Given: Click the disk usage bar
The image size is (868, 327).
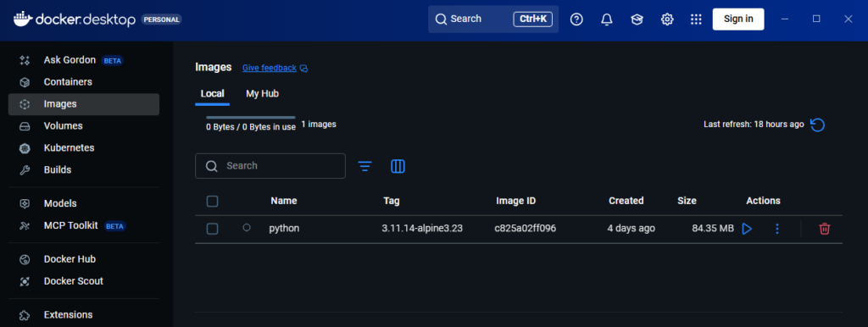Looking at the screenshot, I should coord(251,117).
